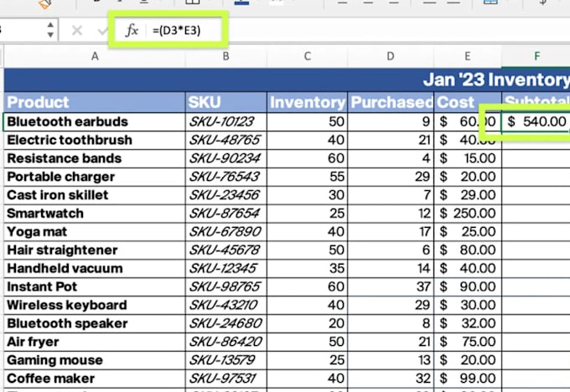Click the Product header cell
Screen dimensions: 570x392
tap(94, 102)
